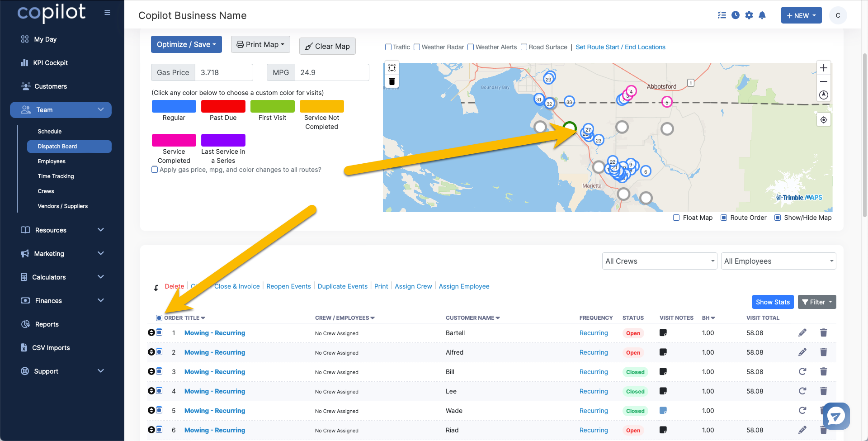Enable the Traffic map layer
The width and height of the screenshot is (868, 441).
(x=388, y=47)
